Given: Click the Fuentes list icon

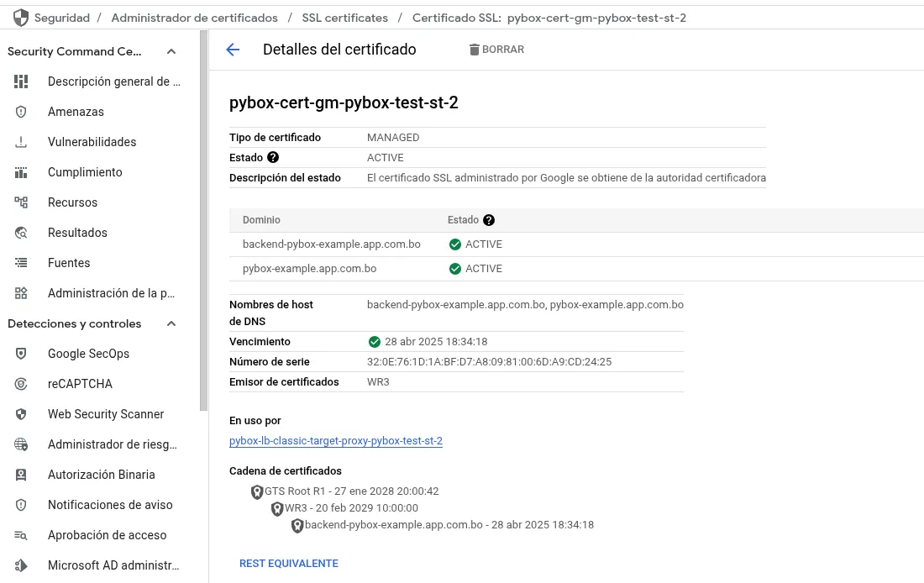Looking at the screenshot, I should pos(21,263).
